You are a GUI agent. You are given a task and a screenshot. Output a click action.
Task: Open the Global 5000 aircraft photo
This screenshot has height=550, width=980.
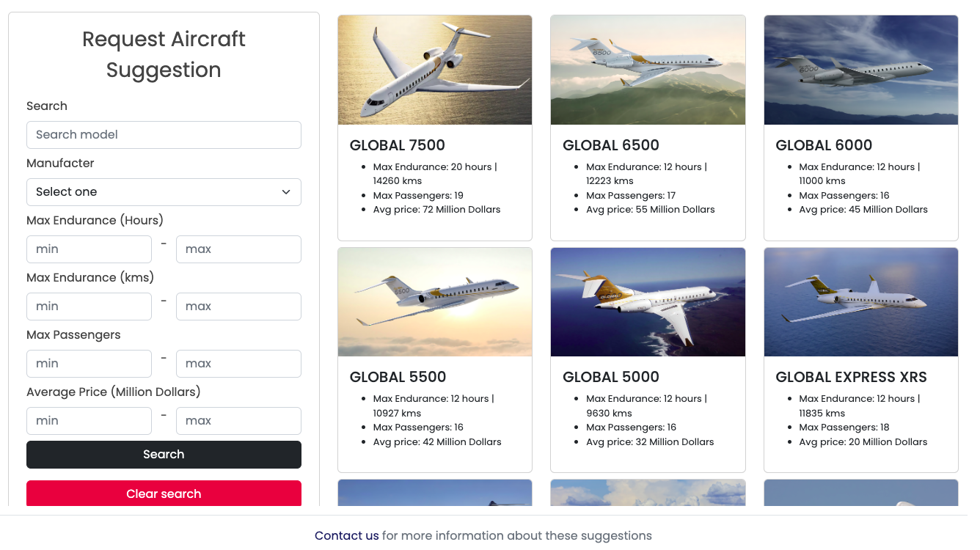(648, 302)
